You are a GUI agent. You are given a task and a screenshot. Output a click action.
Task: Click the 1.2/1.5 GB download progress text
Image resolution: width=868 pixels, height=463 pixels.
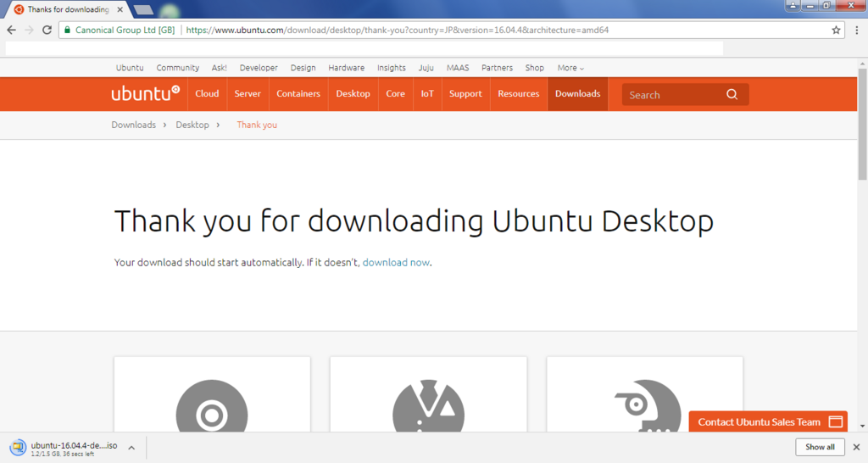62,455
